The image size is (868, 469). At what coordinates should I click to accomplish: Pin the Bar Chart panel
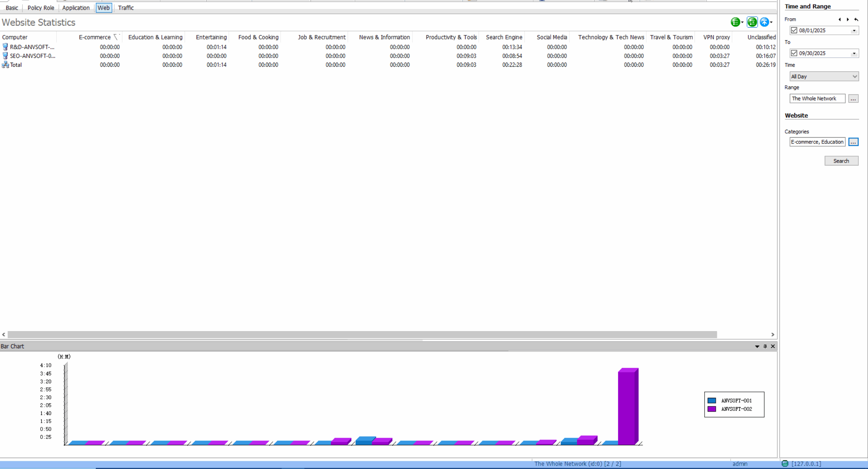764,346
